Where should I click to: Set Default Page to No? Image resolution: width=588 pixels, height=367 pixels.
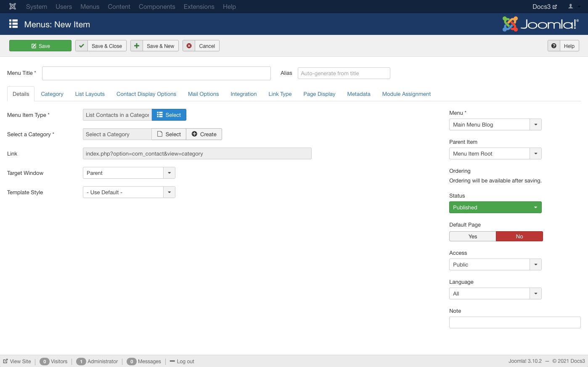pyautogui.click(x=519, y=236)
